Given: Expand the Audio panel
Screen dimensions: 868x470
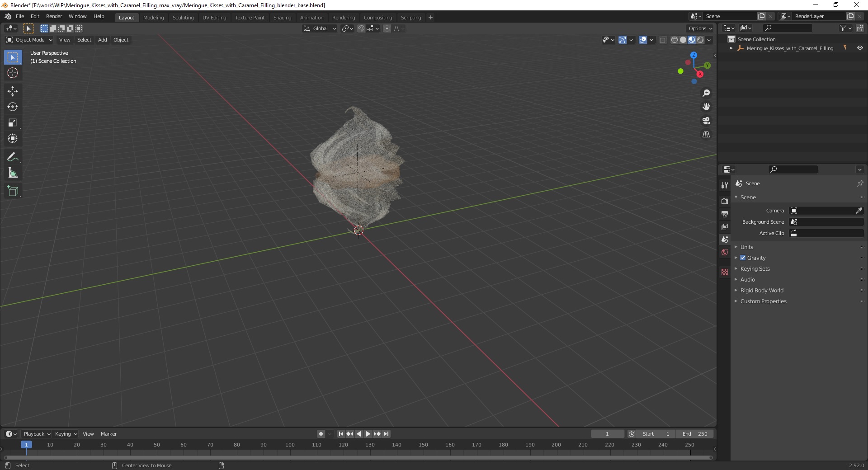Looking at the screenshot, I should click(748, 279).
